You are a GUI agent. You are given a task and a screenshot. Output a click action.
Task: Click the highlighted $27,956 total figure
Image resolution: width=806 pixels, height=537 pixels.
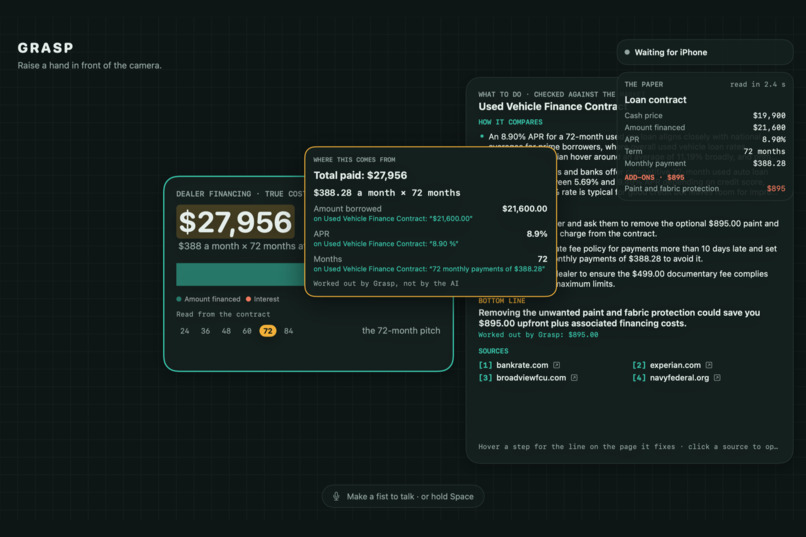point(235,222)
